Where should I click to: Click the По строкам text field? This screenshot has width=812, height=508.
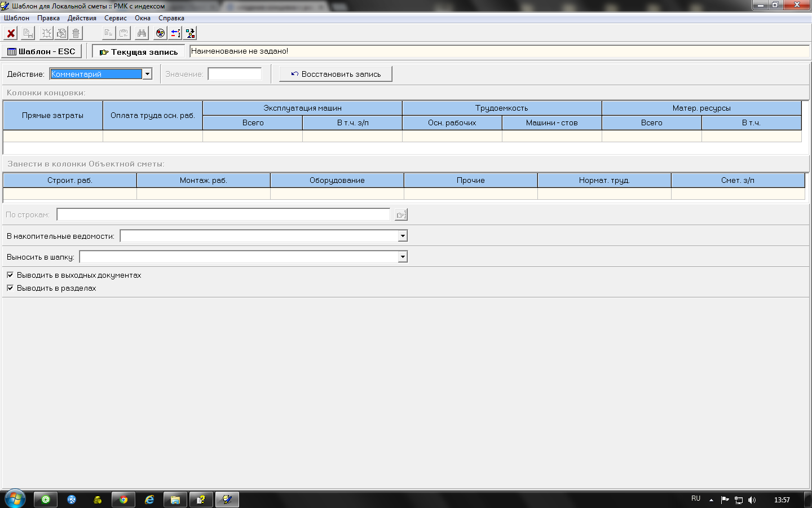point(223,215)
